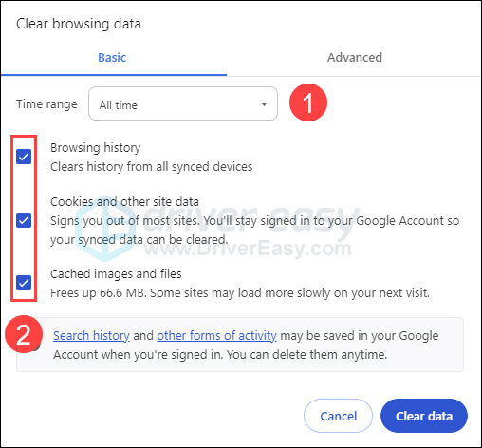
Task: Switch to the Advanced tab
Action: 355,58
